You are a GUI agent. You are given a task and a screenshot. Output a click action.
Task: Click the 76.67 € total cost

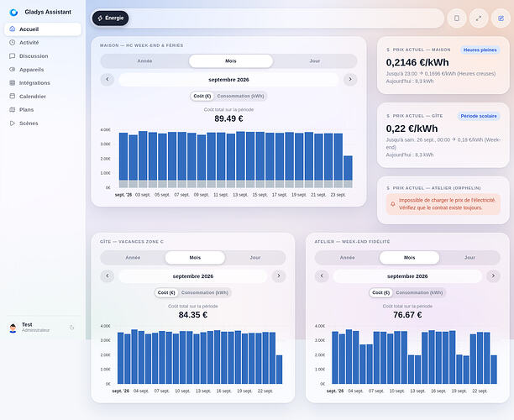pos(407,315)
